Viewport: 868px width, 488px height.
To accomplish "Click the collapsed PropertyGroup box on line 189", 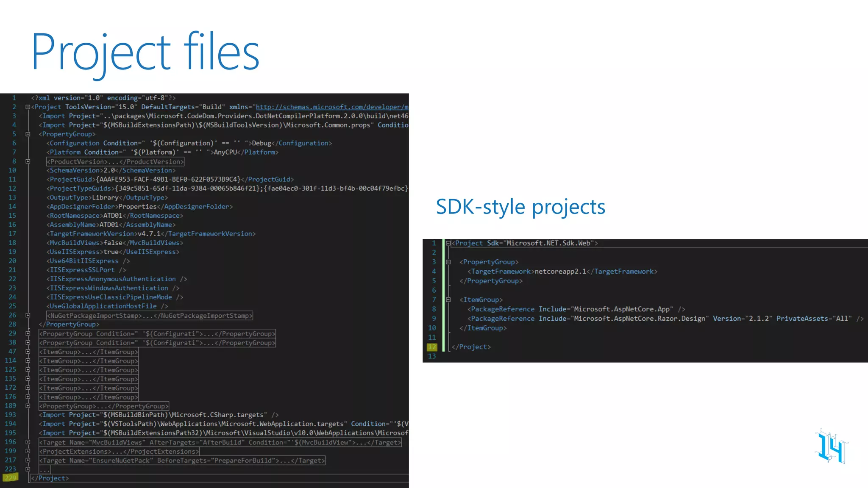I will (x=104, y=406).
